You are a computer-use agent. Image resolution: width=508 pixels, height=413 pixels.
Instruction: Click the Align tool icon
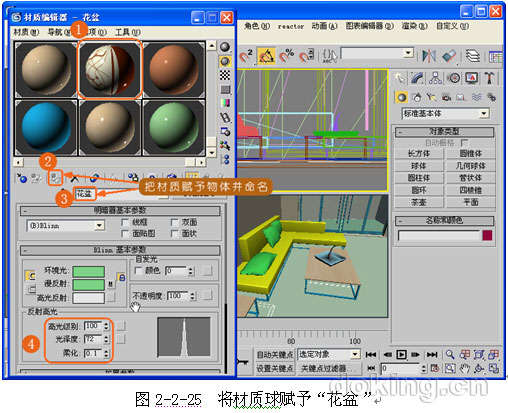tap(449, 56)
